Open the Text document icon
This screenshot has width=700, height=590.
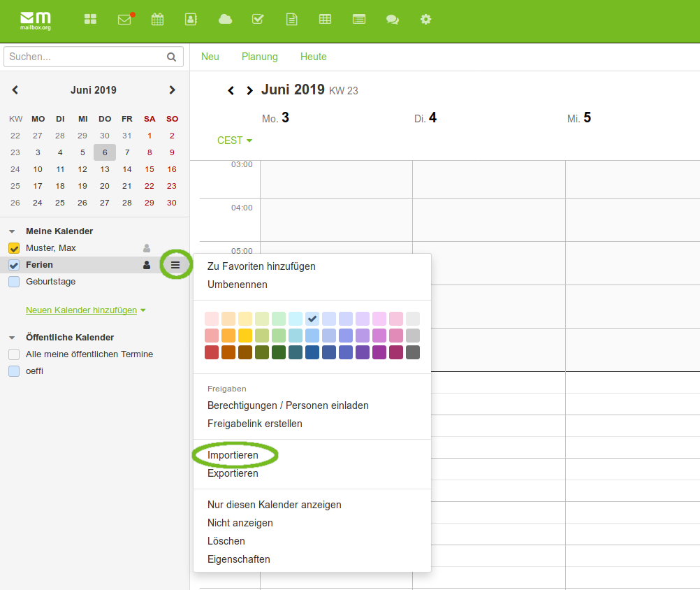(x=291, y=19)
